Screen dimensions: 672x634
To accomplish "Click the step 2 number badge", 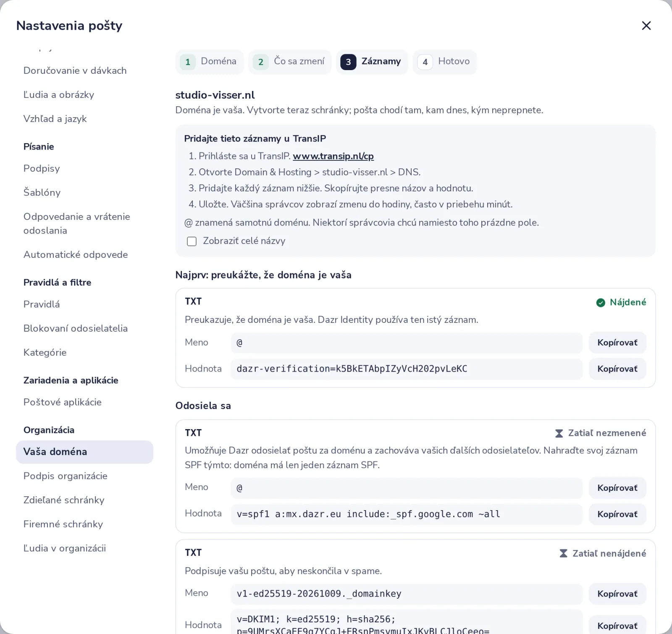I will 261,62.
